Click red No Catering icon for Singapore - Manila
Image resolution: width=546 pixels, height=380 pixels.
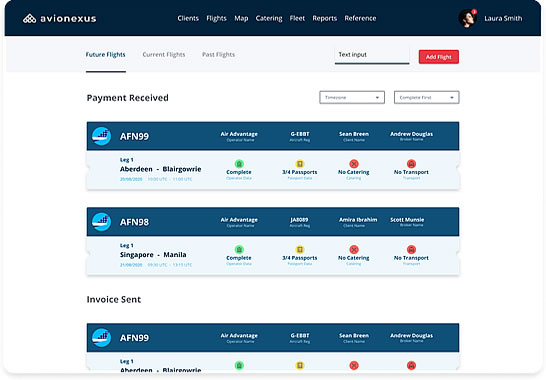[354, 249]
